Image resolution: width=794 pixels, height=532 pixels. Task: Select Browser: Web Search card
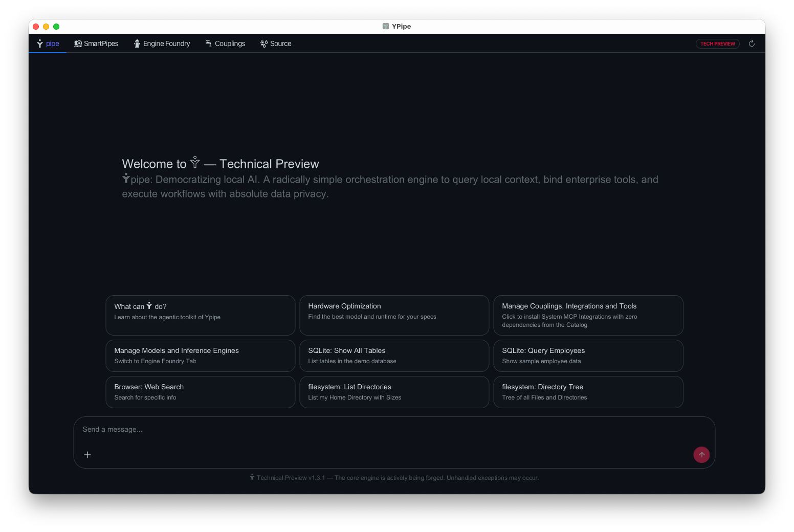click(200, 392)
